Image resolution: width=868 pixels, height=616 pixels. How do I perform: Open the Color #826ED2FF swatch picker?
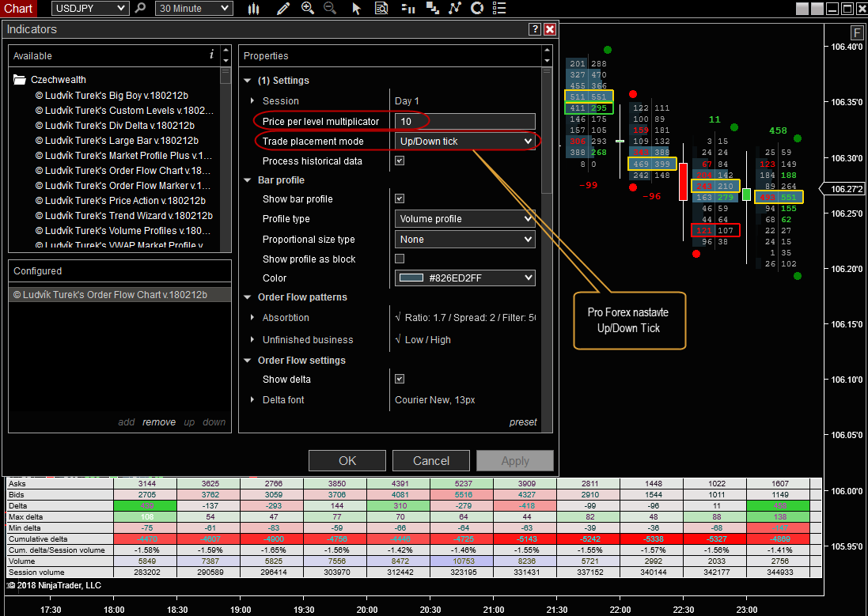coord(465,278)
